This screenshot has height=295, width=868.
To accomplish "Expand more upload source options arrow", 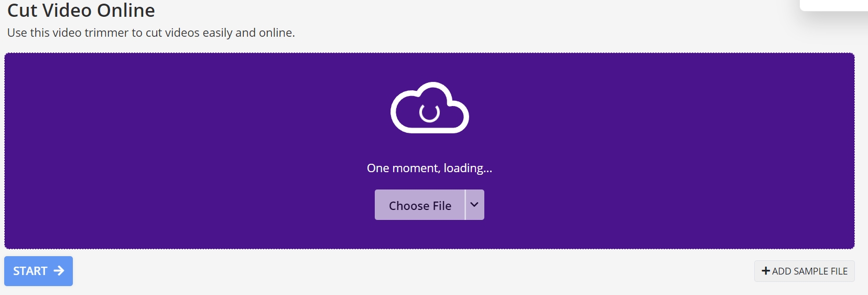I will tap(474, 205).
